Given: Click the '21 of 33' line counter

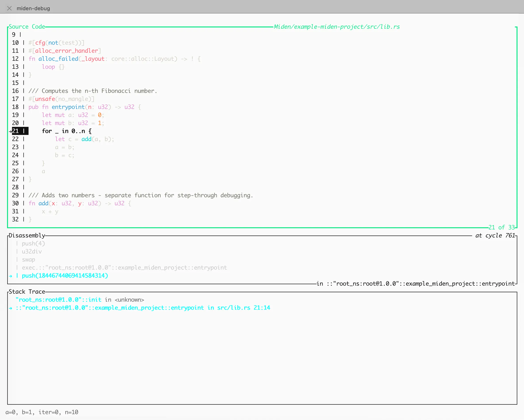Looking at the screenshot, I should [502, 227].
